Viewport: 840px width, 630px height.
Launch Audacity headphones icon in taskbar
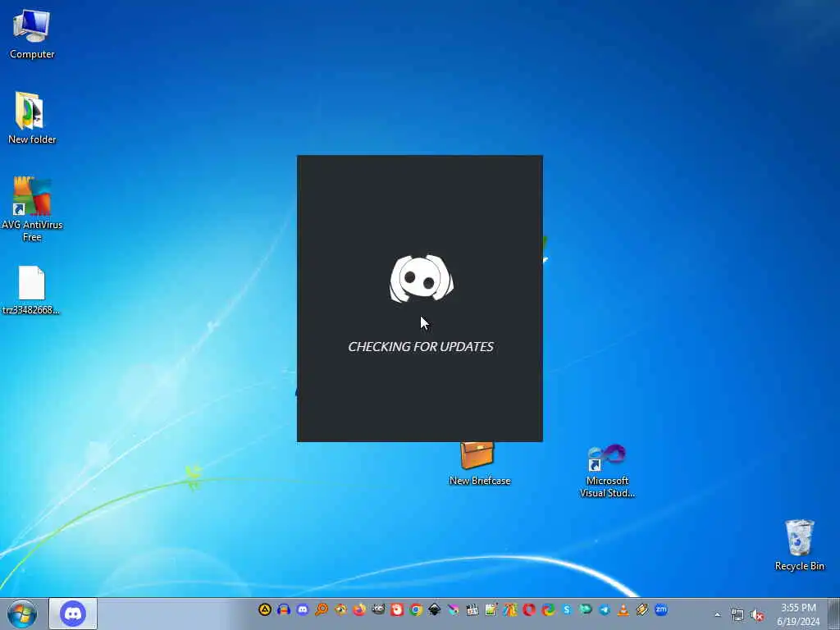(x=284, y=609)
